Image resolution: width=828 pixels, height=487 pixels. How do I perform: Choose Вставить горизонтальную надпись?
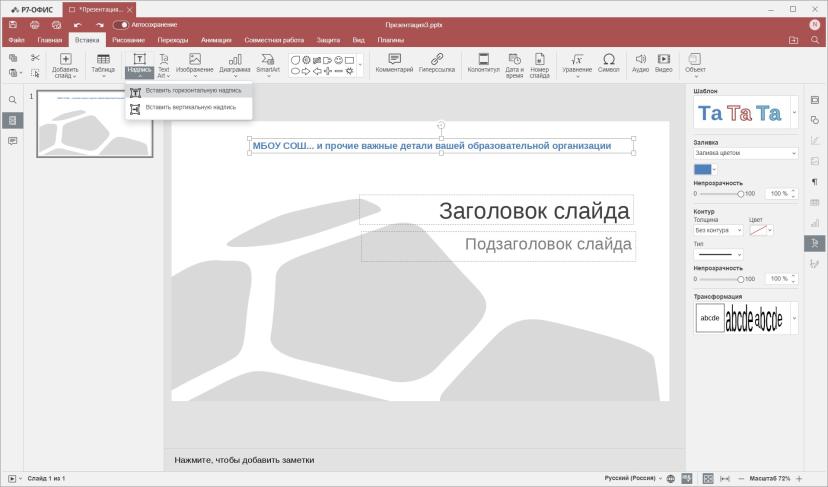[189, 91]
